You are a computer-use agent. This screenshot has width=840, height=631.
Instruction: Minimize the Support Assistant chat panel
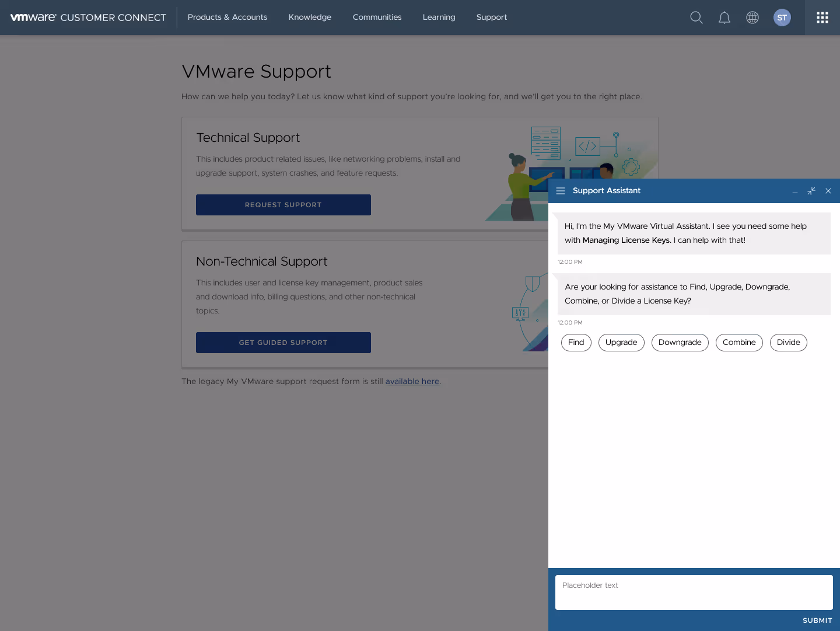[795, 191]
